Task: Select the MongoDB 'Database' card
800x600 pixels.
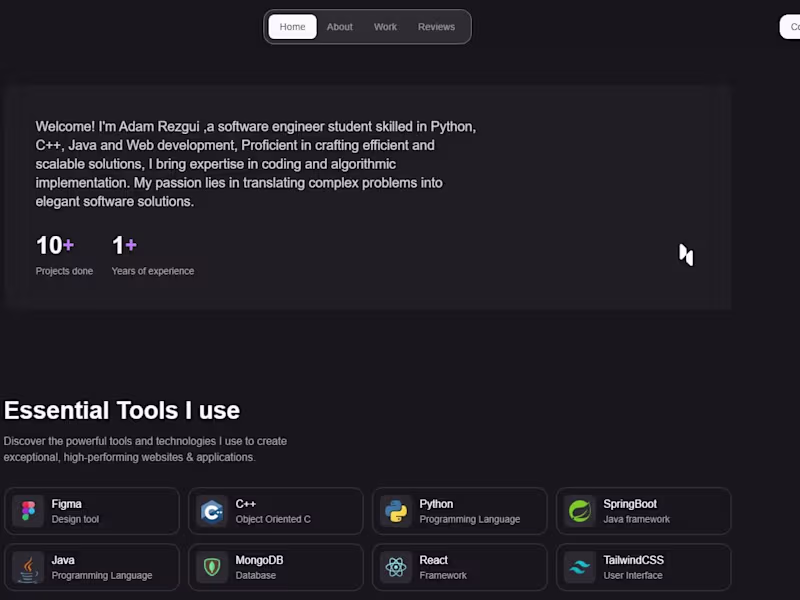Action: tap(276, 567)
